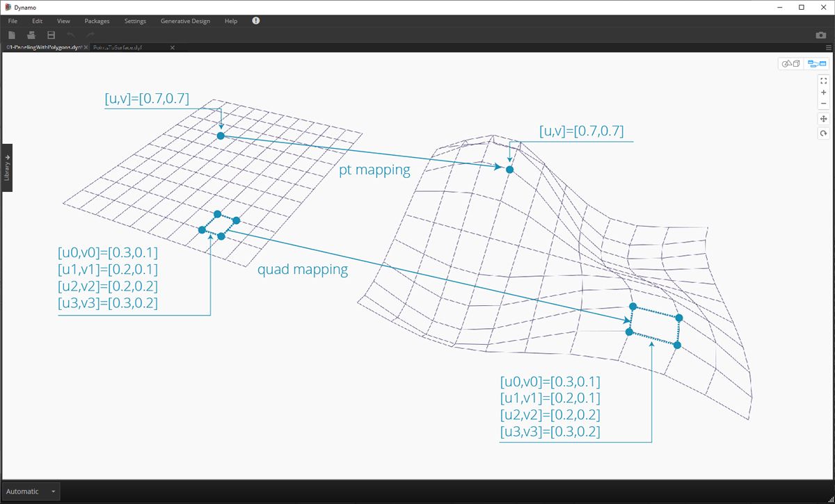Open the Packages menu

(97, 21)
